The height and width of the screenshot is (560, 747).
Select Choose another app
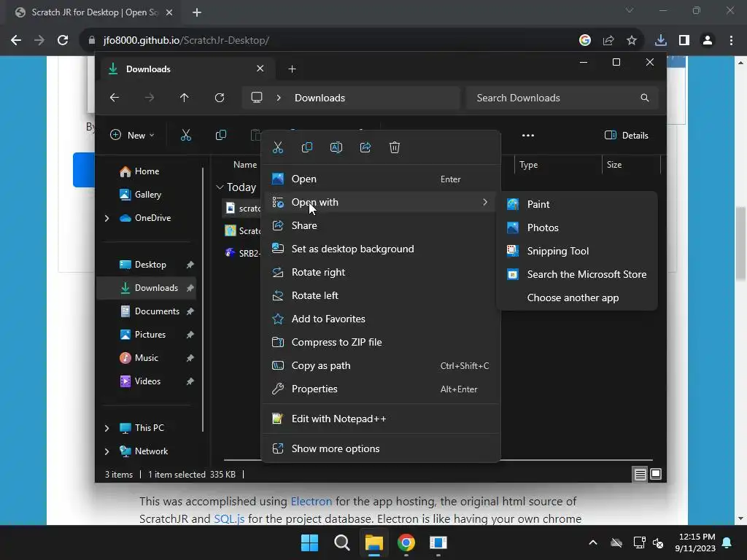(x=577, y=297)
